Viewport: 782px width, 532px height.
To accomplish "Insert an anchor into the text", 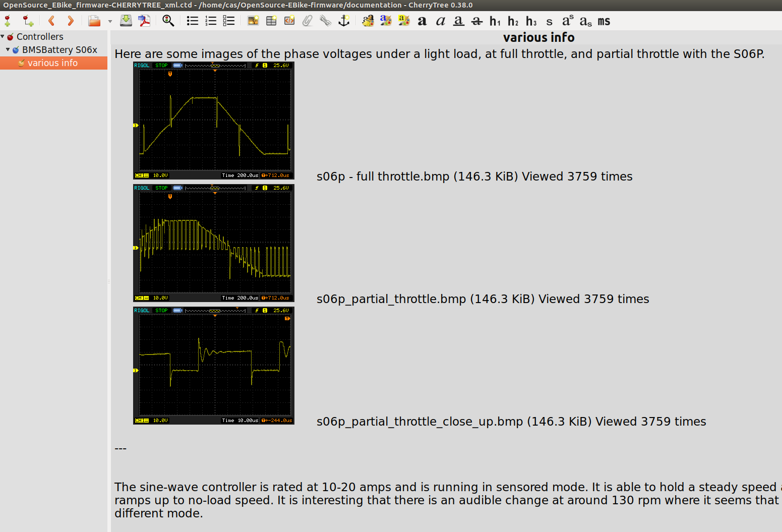I will 344,21.
